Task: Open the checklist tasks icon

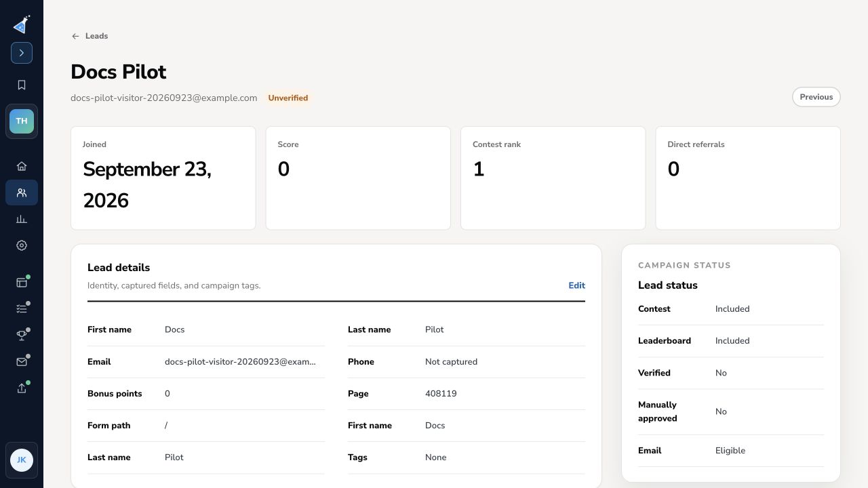Action: pyautogui.click(x=22, y=309)
